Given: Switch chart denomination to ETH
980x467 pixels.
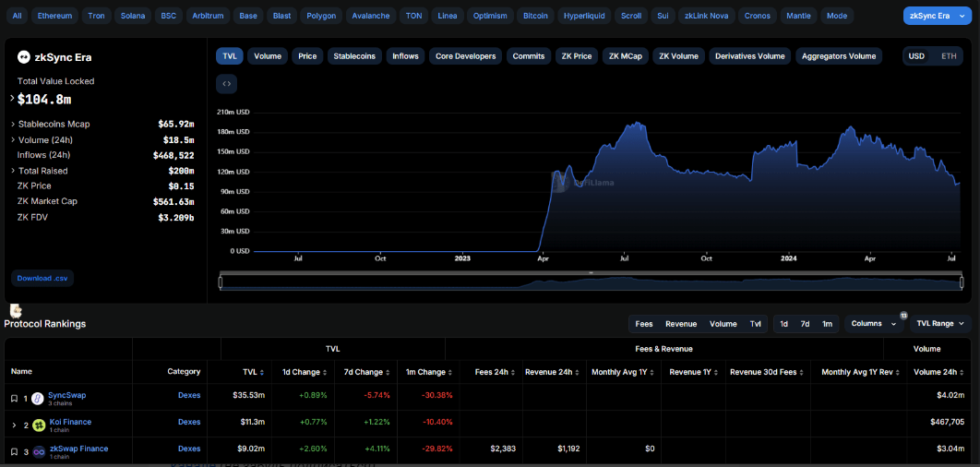Looking at the screenshot, I should coord(948,56).
